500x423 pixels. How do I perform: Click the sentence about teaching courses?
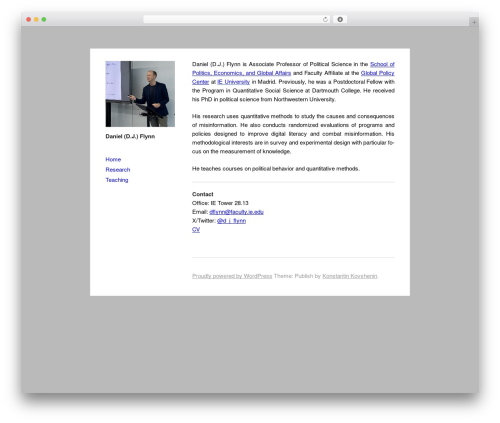tap(276, 169)
